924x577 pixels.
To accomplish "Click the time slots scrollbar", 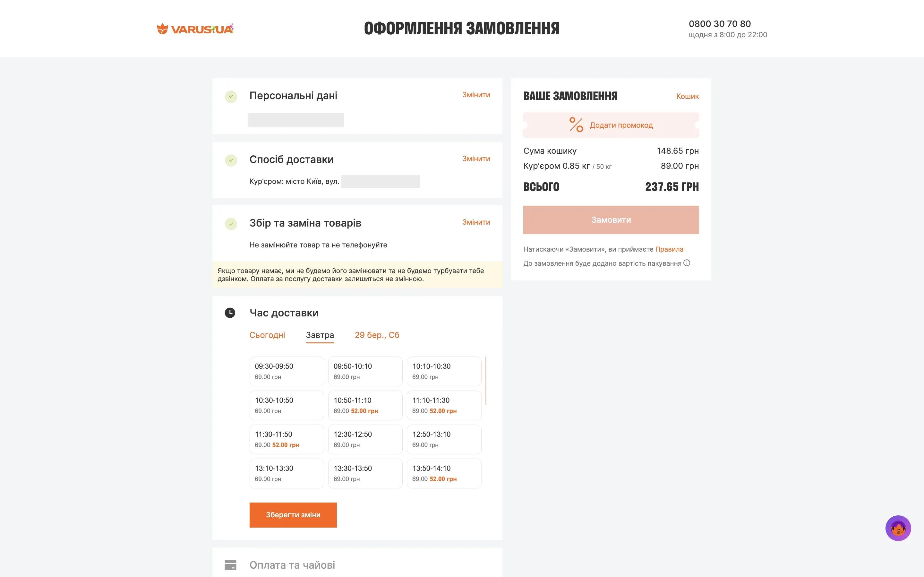I will pyautogui.click(x=485, y=381).
